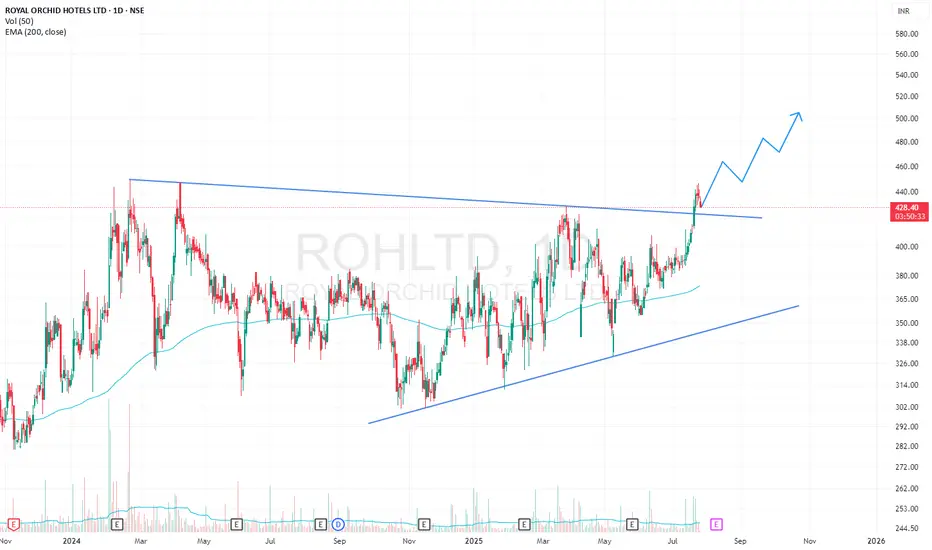Open the earnings marker for November 2024
Viewport: 932px width, 550px height.
[424, 524]
